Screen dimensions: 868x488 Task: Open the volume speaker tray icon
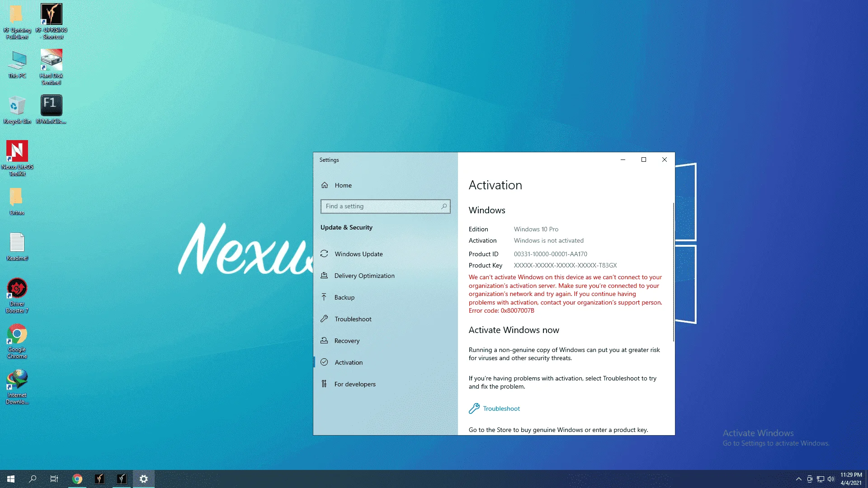pos(831,479)
